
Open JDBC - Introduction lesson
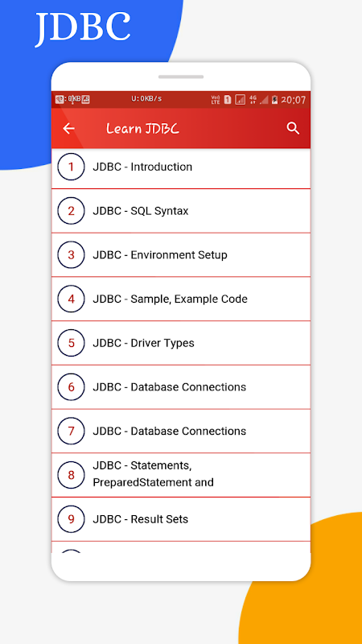tap(180, 167)
